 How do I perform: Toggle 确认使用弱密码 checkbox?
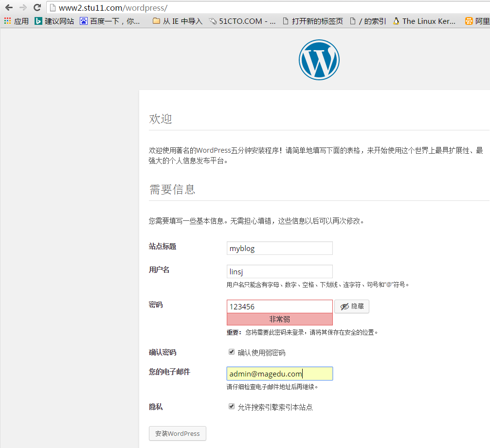click(232, 352)
